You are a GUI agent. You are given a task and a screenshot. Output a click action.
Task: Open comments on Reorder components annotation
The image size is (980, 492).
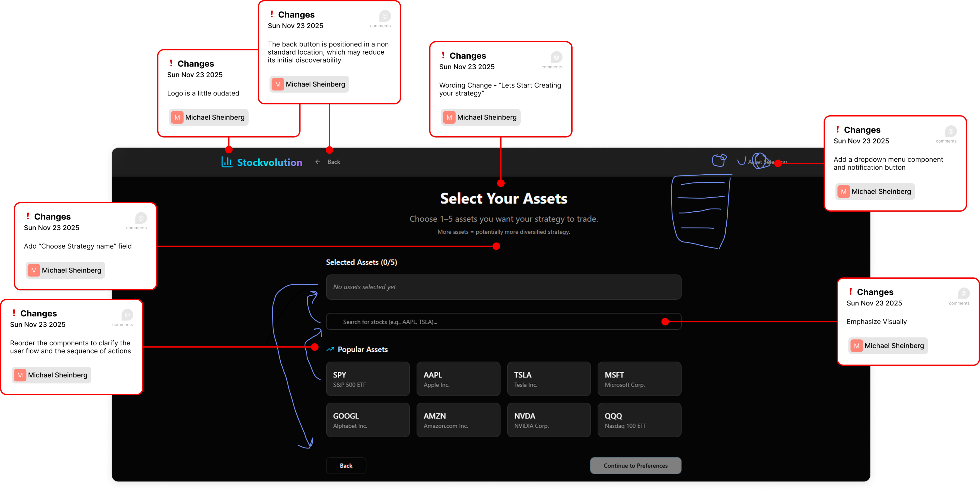tap(127, 315)
